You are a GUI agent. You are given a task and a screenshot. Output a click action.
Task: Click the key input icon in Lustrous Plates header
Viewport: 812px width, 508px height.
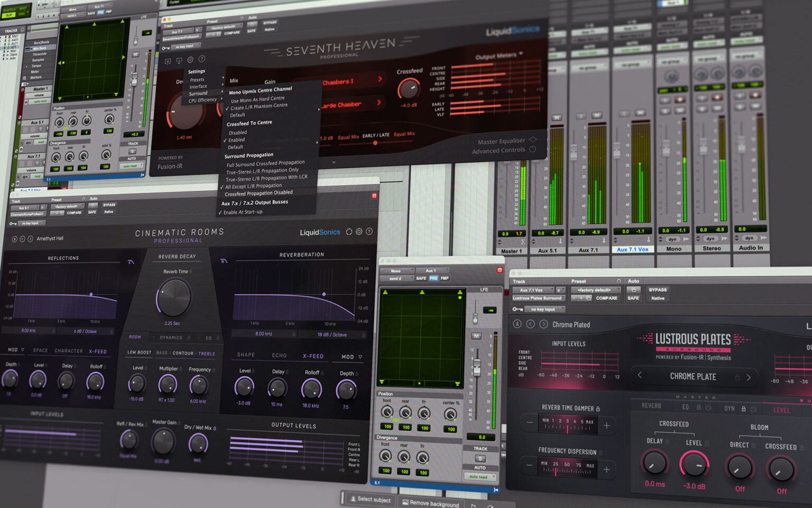click(517, 309)
